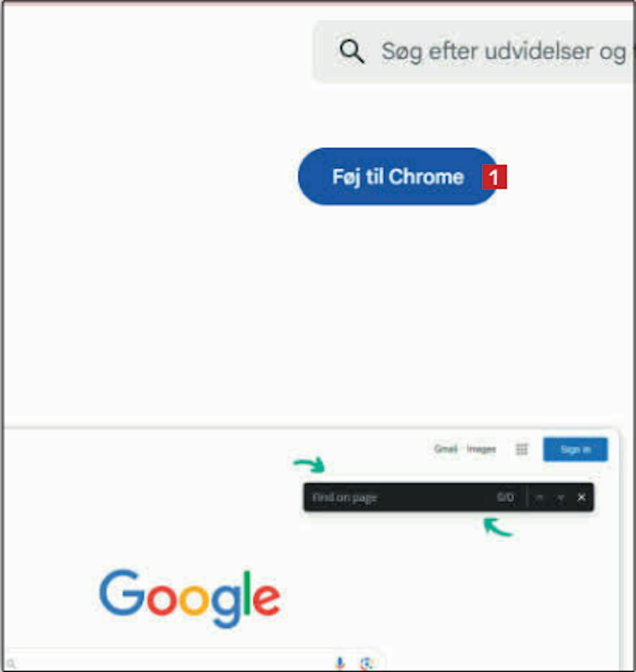The height and width of the screenshot is (672, 636).
Task: Click the green arrow below find bar
Action: point(498,527)
